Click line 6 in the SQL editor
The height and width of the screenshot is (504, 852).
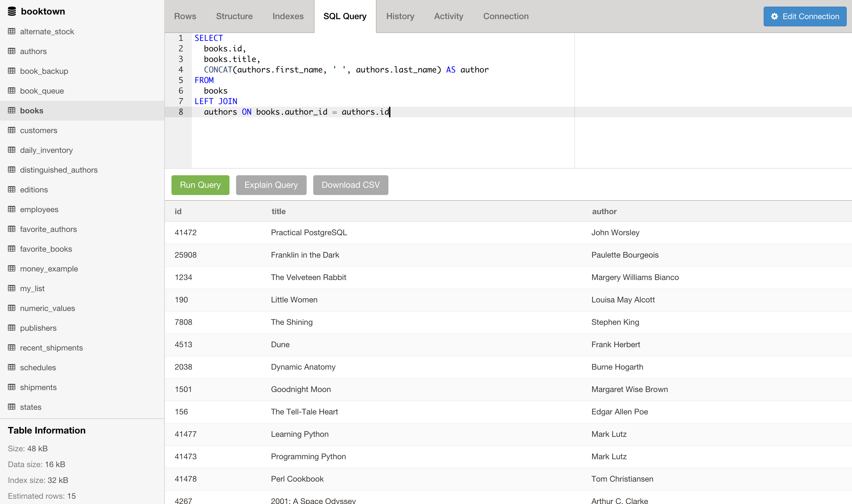click(x=216, y=91)
